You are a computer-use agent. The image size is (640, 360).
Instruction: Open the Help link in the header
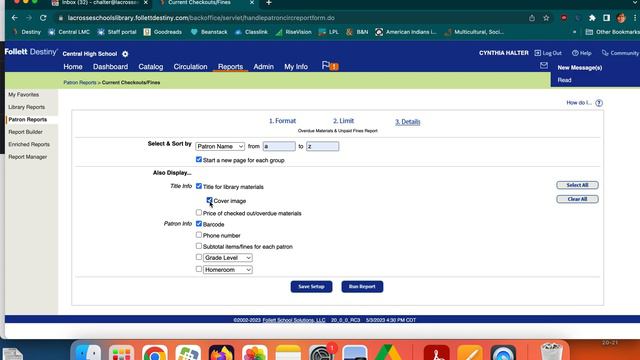(582, 53)
